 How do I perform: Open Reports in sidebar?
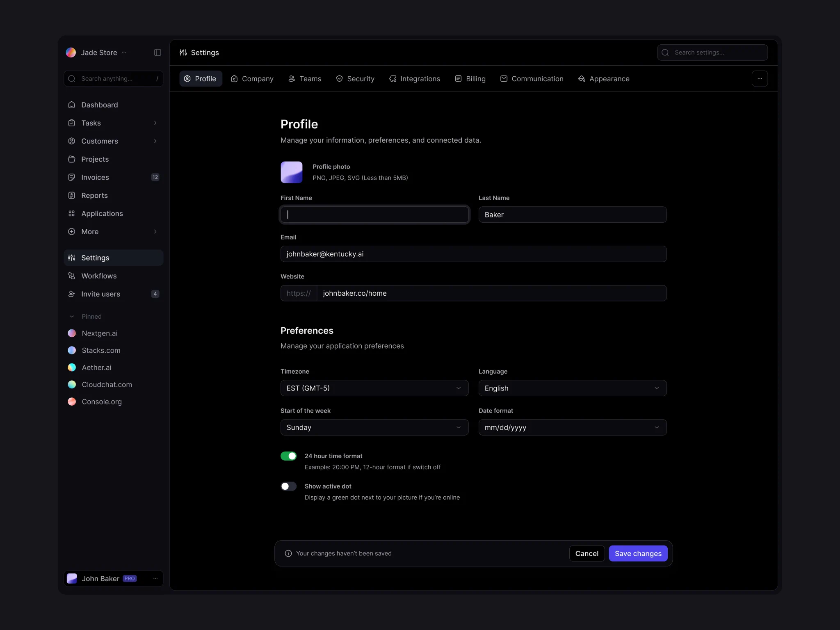pyautogui.click(x=114, y=195)
